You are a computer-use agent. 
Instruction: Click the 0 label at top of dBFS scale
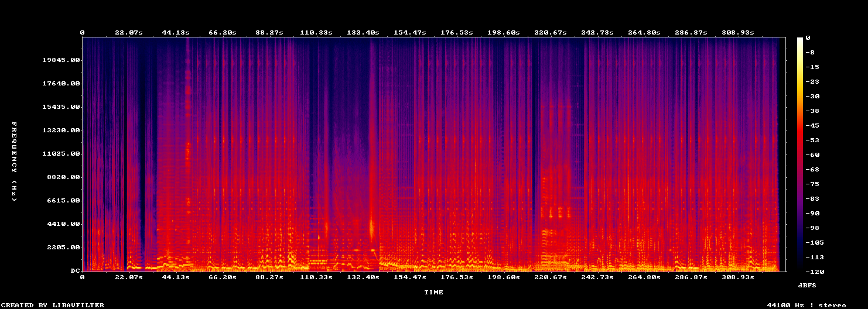(x=808, y=38)
